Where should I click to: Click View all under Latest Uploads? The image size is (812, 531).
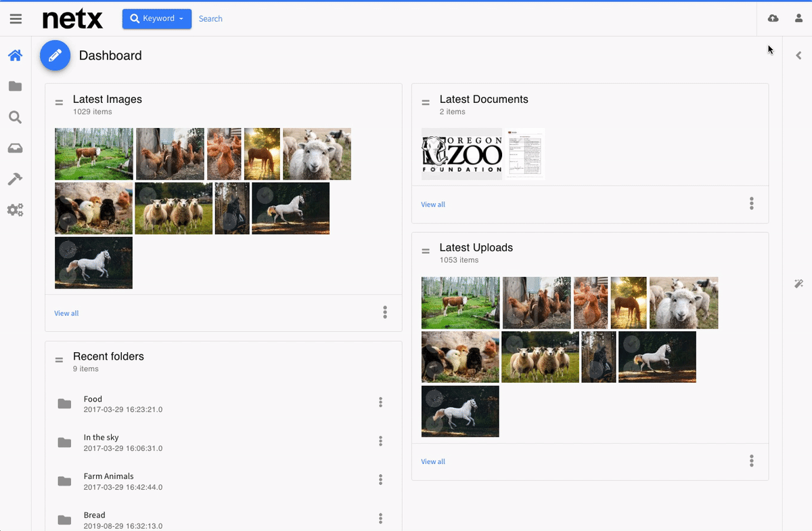point(433,462)
